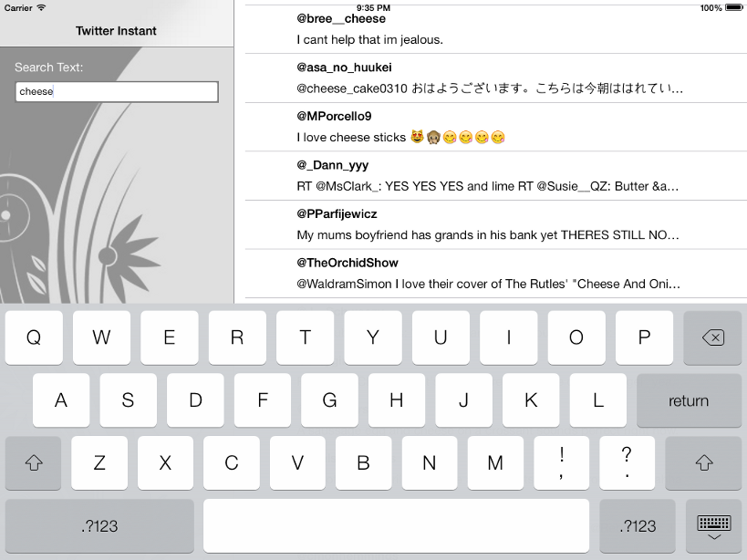The width and height of the screenshot is (747, 560).
Task: Tap the J key
Action: click(463, 400)
